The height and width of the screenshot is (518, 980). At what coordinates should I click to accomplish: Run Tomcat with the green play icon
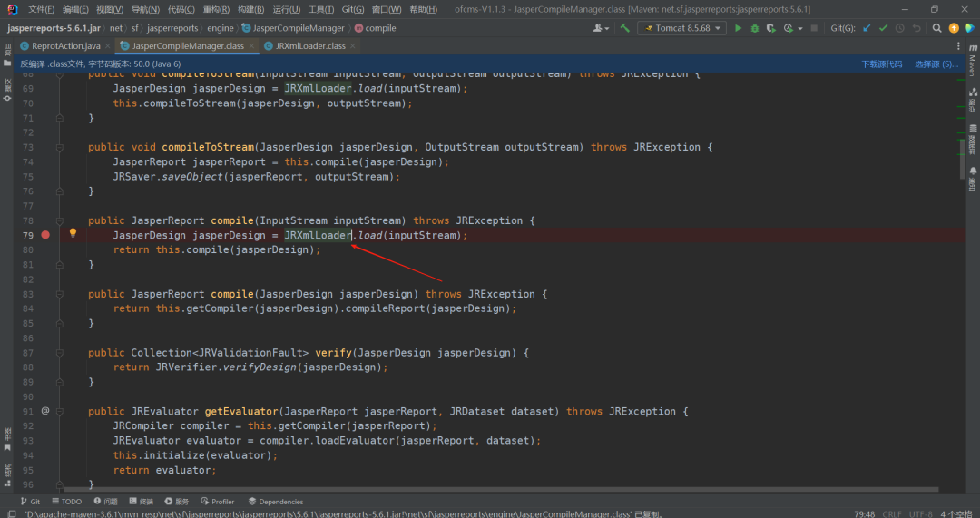click(738, 28)
